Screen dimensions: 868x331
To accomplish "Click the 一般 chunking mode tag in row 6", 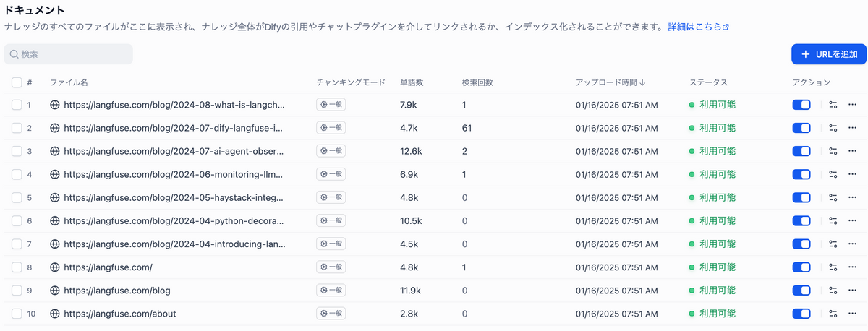I will pyautogui.click(x=331, y=221).
